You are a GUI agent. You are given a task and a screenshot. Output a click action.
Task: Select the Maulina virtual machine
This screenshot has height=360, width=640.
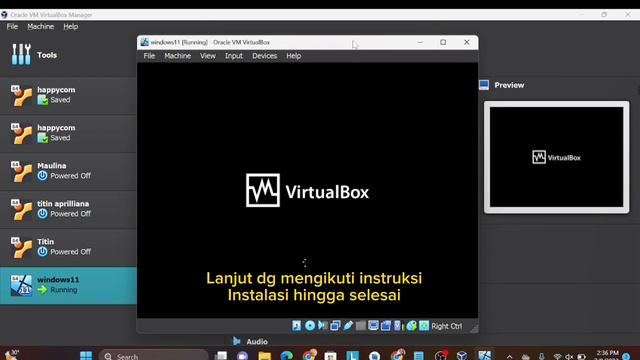(x=68, y=171)
